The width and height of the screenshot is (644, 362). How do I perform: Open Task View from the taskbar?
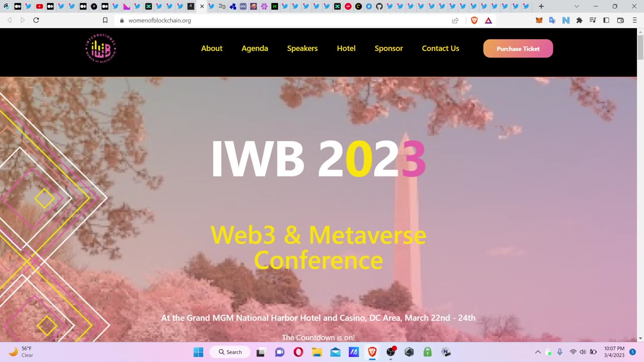pos(261,352)
